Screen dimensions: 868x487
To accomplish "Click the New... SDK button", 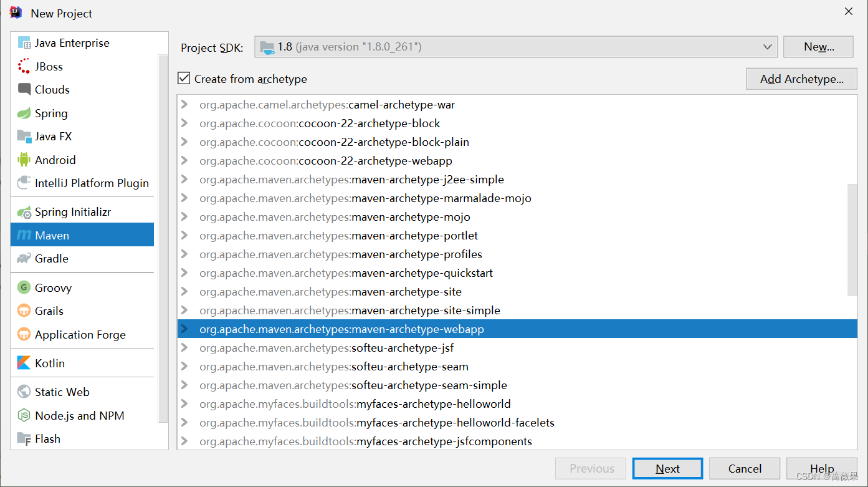I will click(x=818, y=47).
